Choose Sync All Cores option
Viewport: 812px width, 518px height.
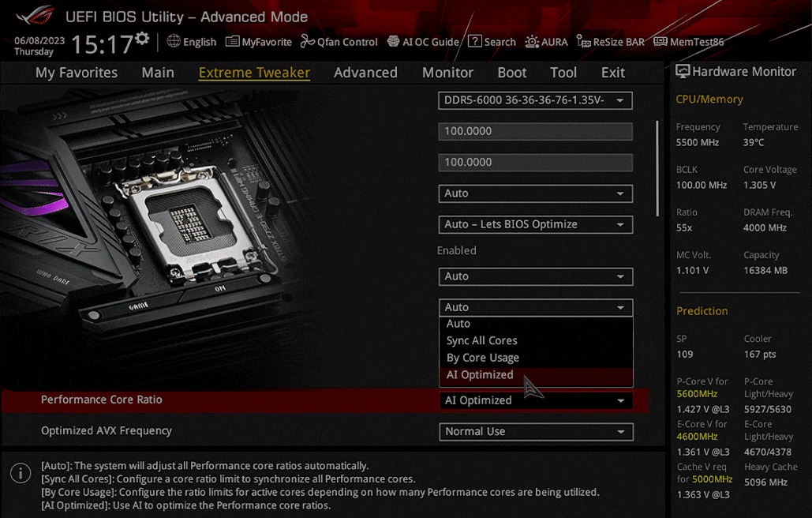536,341
